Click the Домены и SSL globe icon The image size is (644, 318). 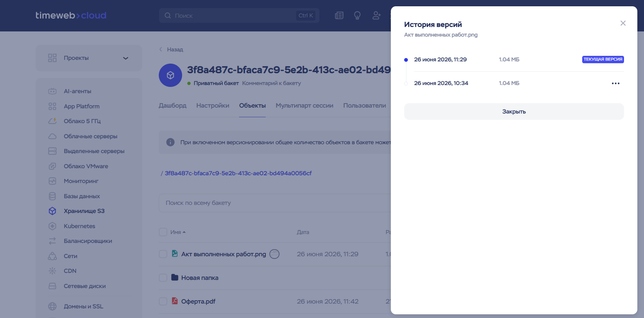point(52,306)
